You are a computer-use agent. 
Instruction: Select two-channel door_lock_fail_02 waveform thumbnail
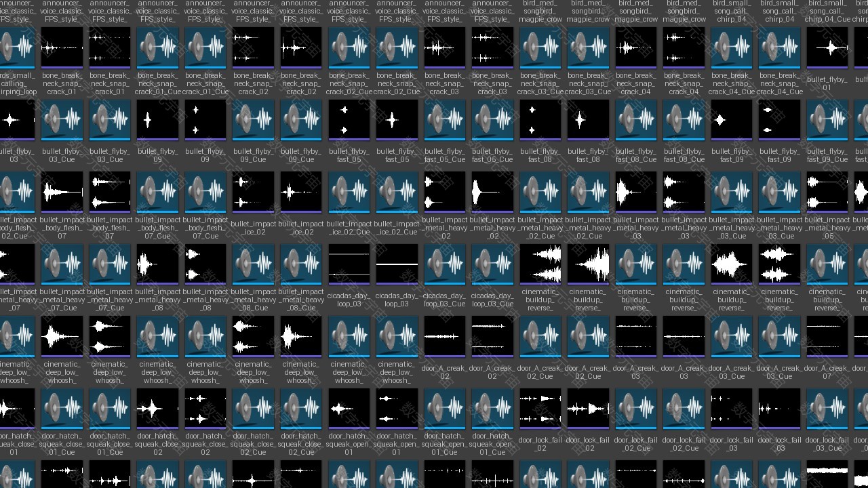pyautogui.click(x=540, y=409)
